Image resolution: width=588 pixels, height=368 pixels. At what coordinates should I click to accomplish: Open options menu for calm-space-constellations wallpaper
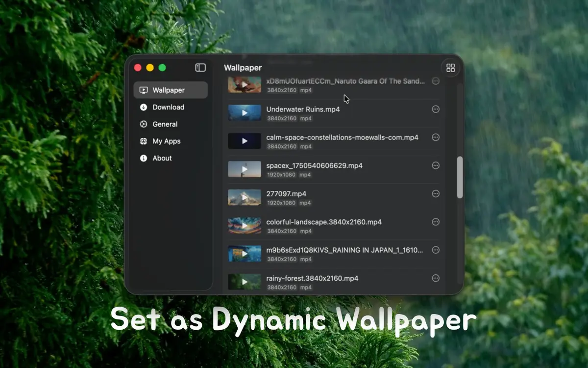(436, 137)
